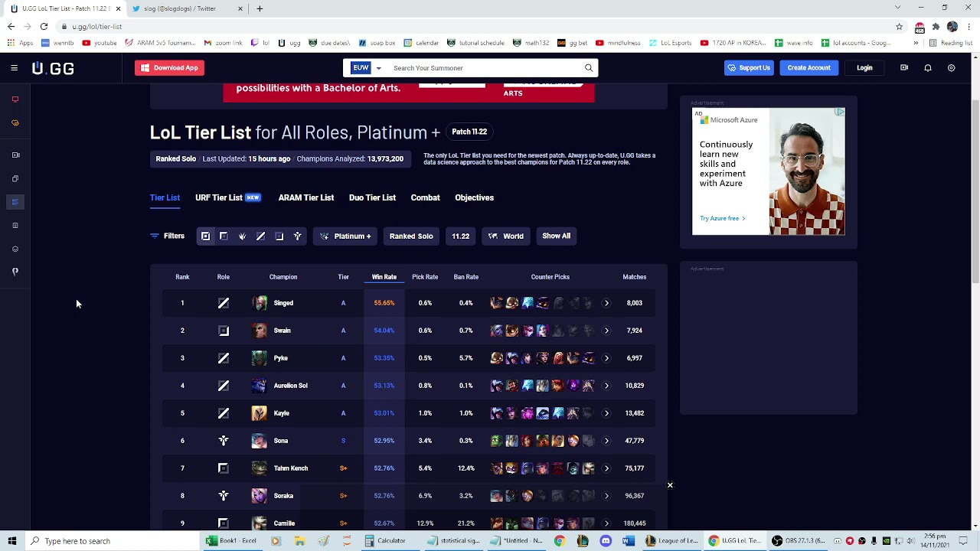Open Singed champion page link
Image resolution: width=980 pixels, height=551 pixels.
click(283, 303)
